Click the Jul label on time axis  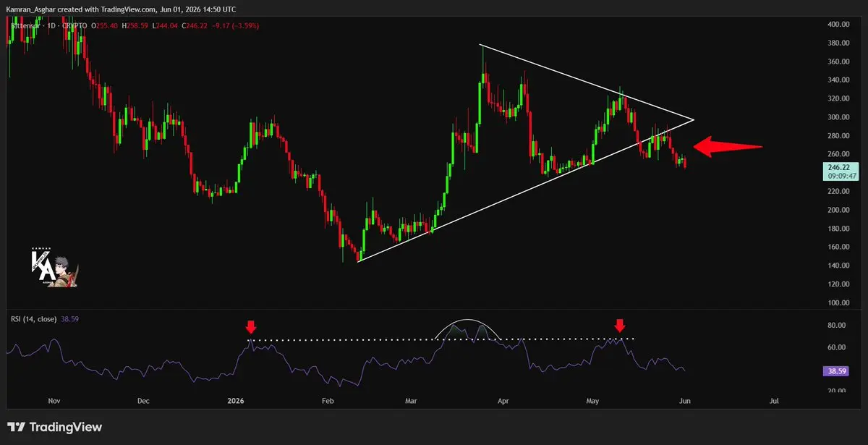coord(775,400)
